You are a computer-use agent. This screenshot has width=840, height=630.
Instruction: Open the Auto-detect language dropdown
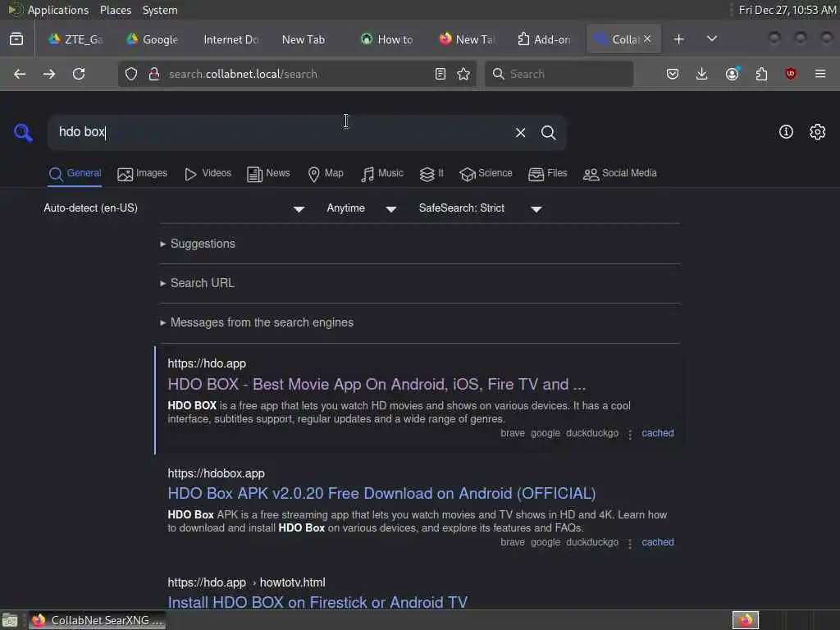point(175,208)
